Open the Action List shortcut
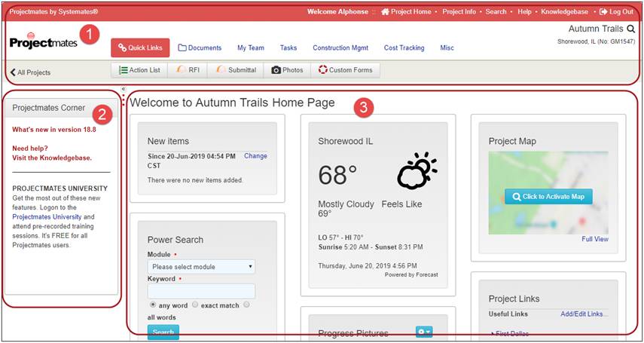644x343 pixels. (139, 70)
